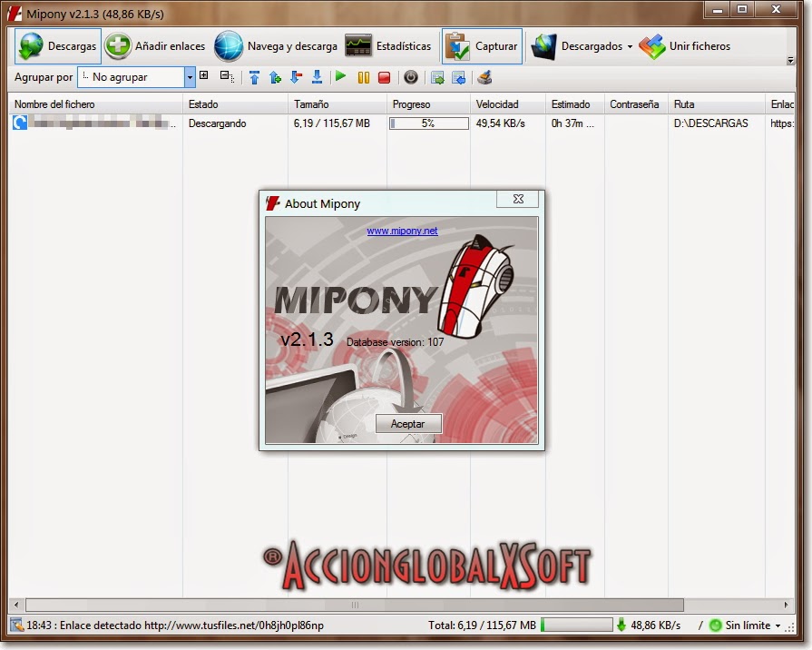Sort by Progreso column header
Viewport: 812px width, 650px height.
429,104
